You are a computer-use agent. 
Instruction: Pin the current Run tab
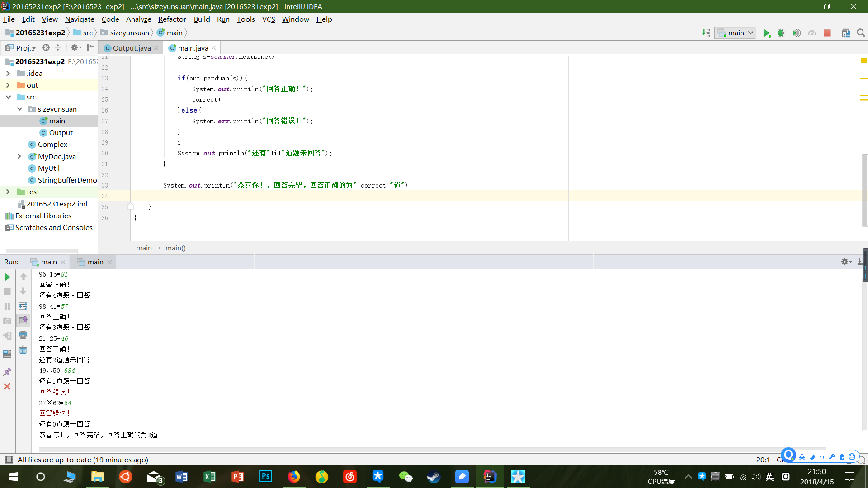[7, 372]
